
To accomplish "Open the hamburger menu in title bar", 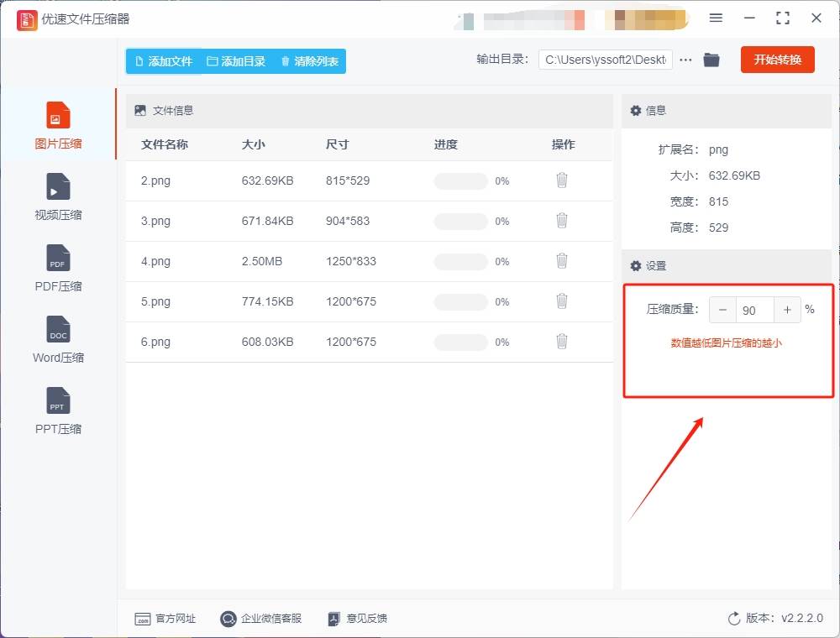I will (716, 18).
